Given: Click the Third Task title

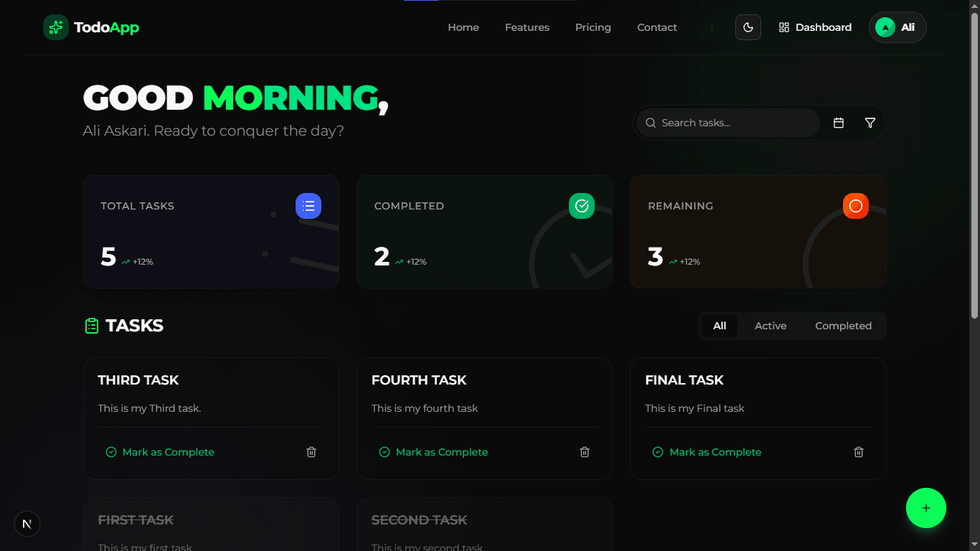Looking at the screenshot, I should click(138, 380).
